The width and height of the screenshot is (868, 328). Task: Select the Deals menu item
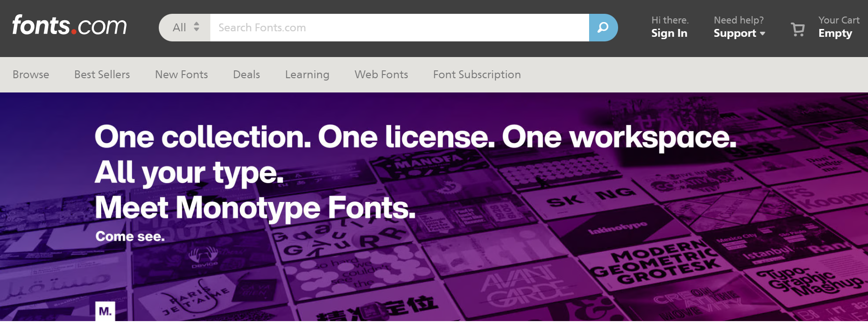[x=246, y=75]
